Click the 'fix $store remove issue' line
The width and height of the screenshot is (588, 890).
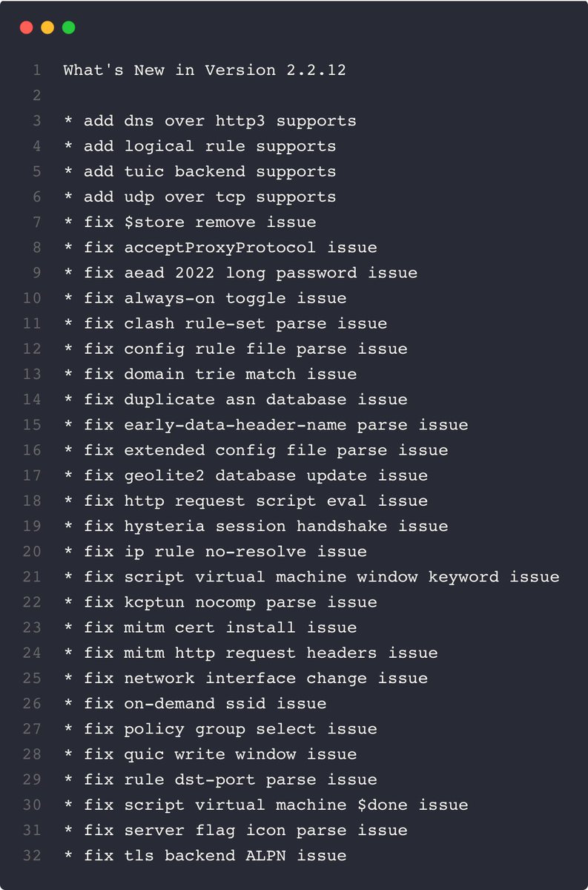pyautogui.click(x=190, y=222)
